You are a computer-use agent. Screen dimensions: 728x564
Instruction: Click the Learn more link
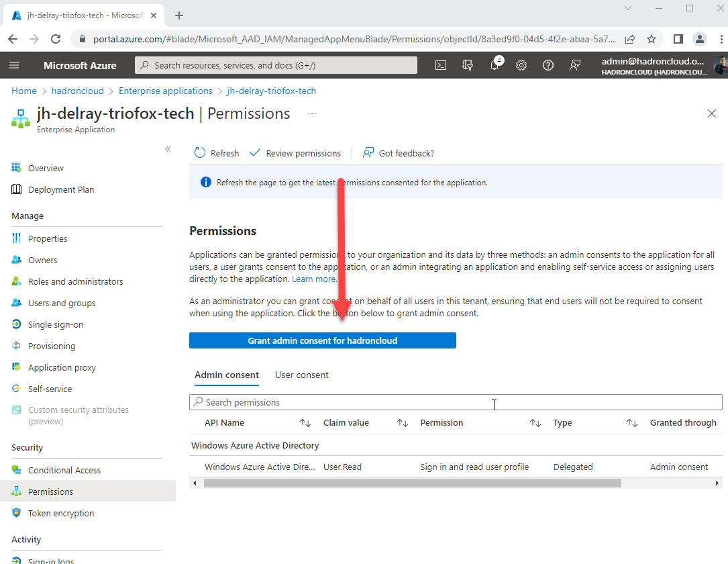pyautogui.click(x=314, y=279)
